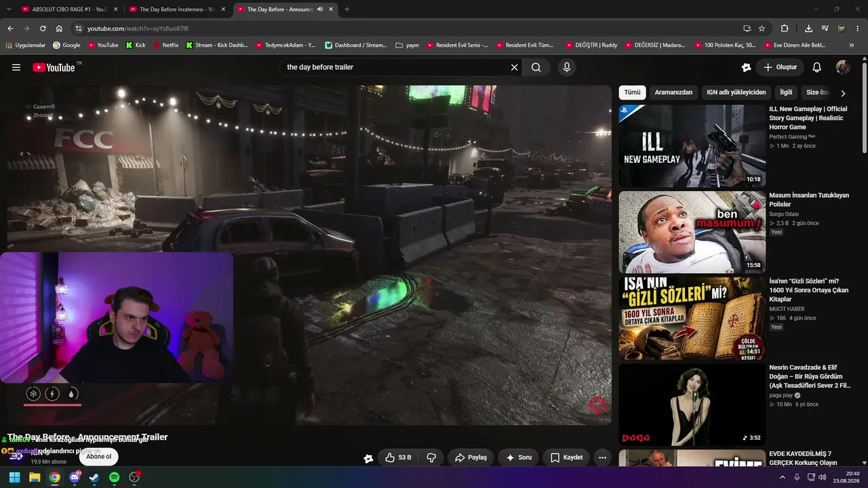This screenshot has height=488, width=868.
Task: Open the Masum İnsanları Tutuklayan Polisler thumbnail
Action: click(692, 232)
